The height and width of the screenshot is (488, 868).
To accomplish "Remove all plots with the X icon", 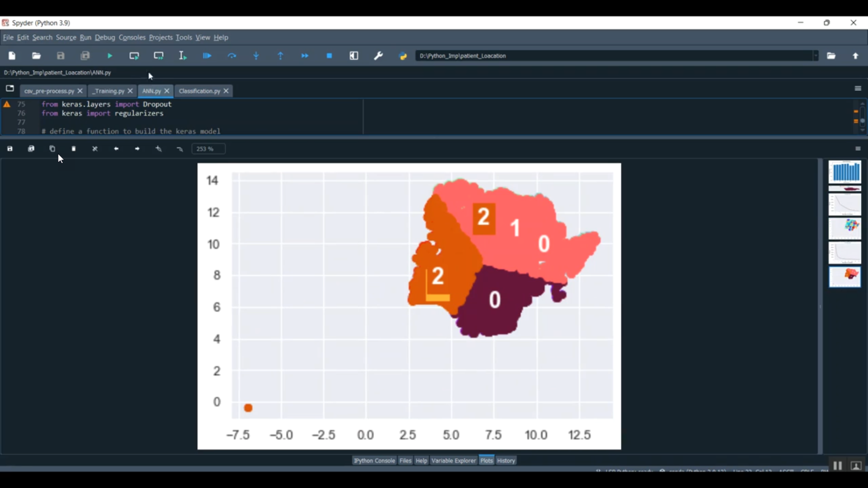I will (x=95, y=149).
